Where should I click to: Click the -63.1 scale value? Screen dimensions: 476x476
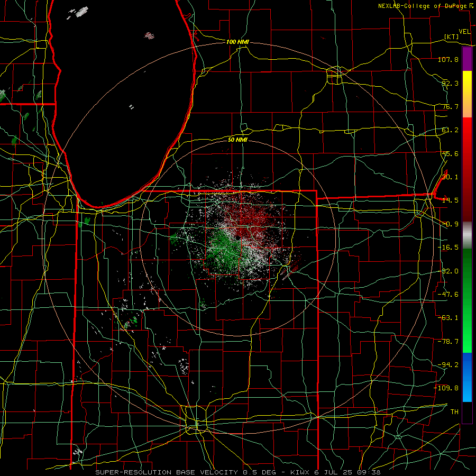(448, 318)
